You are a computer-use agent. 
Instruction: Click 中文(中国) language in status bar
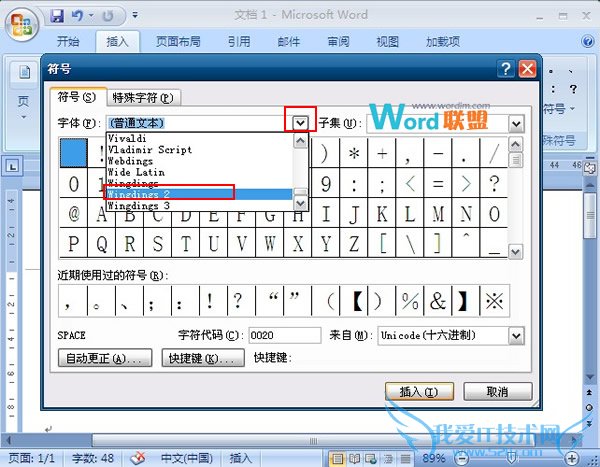click(x=186, y=458)
